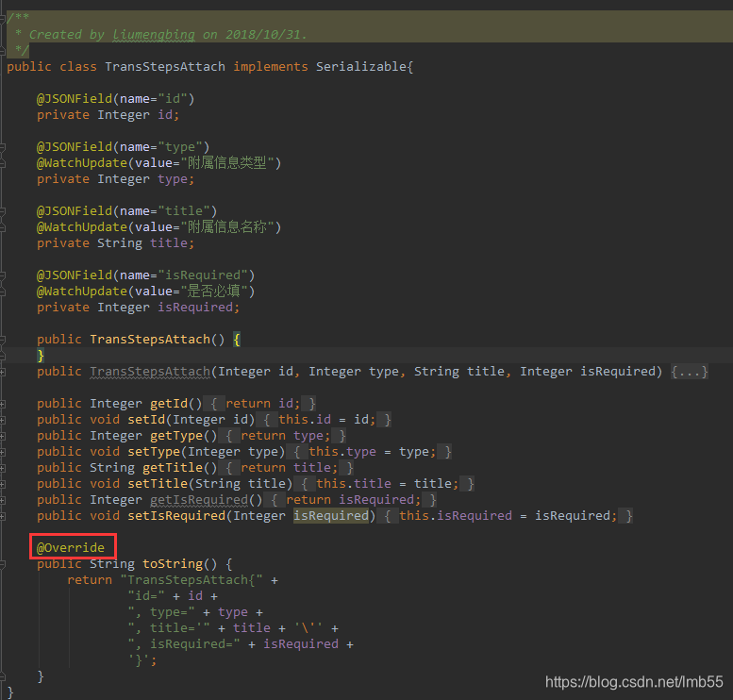Click author name Liumengbing in the comment

pyautogui.click(x=154, y=35)
